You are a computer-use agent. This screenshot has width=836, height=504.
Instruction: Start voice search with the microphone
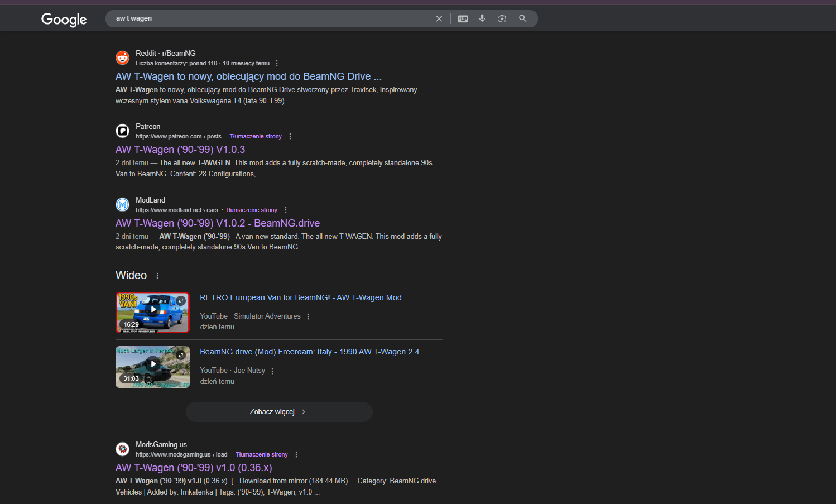(x=482, y=18)
